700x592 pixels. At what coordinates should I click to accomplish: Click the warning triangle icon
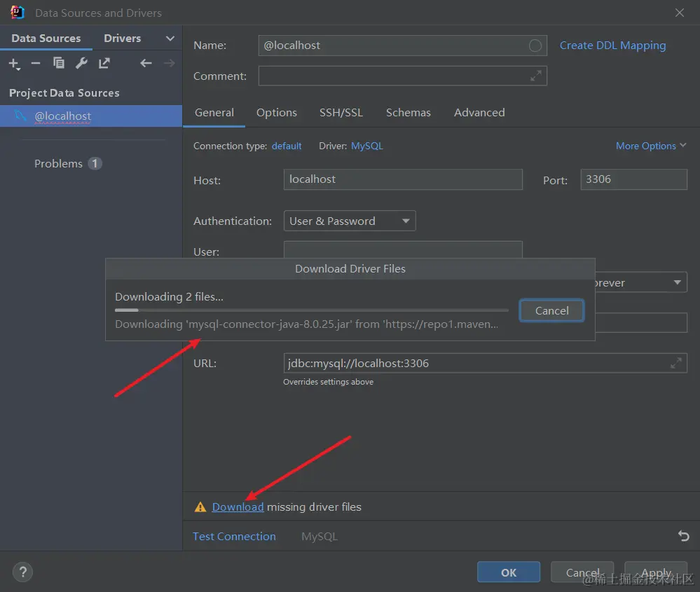point(200,507)
